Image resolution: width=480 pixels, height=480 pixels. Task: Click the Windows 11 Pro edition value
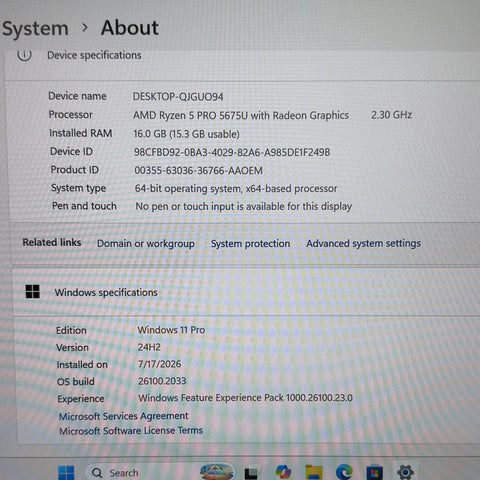coord(171,330)
